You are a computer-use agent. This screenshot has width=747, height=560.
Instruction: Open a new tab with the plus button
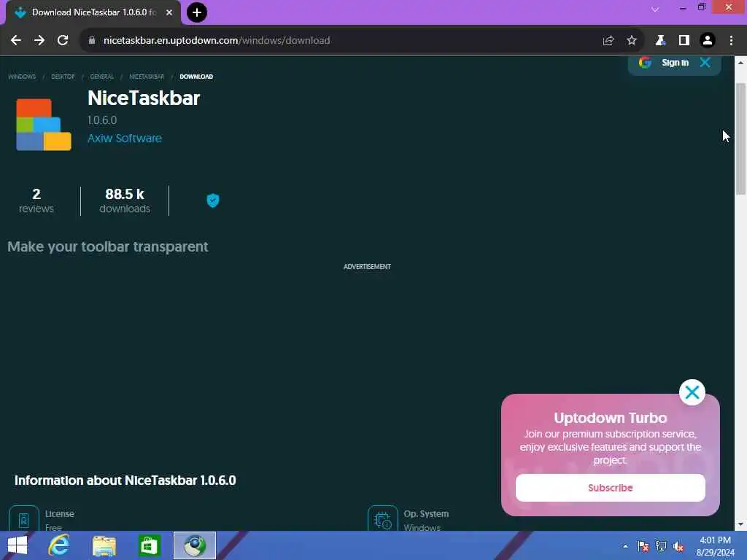pos(197,12)
